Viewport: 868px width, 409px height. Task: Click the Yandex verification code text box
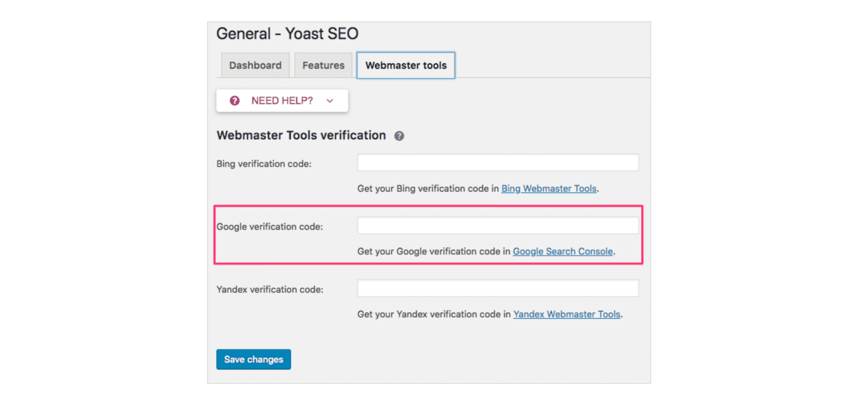click(498, 288)
